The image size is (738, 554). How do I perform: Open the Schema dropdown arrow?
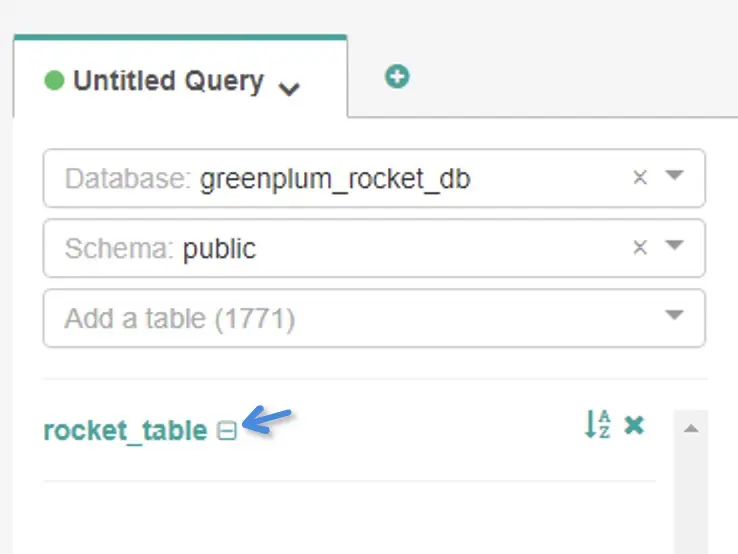tap(674, 246)
